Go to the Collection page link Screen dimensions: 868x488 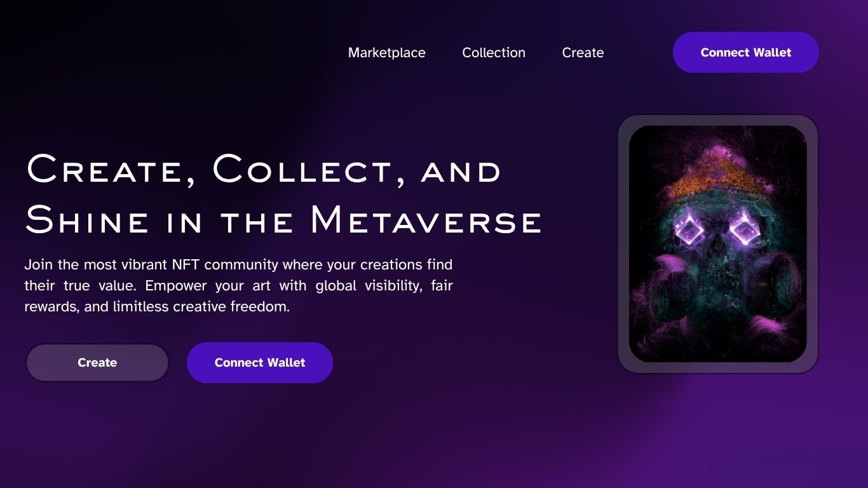pos(494,53)
